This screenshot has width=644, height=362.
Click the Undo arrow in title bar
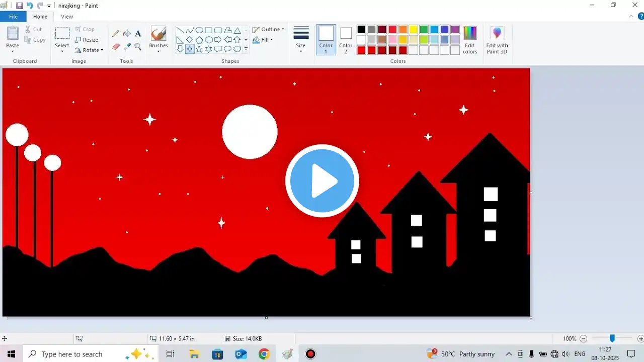(30, 6)
